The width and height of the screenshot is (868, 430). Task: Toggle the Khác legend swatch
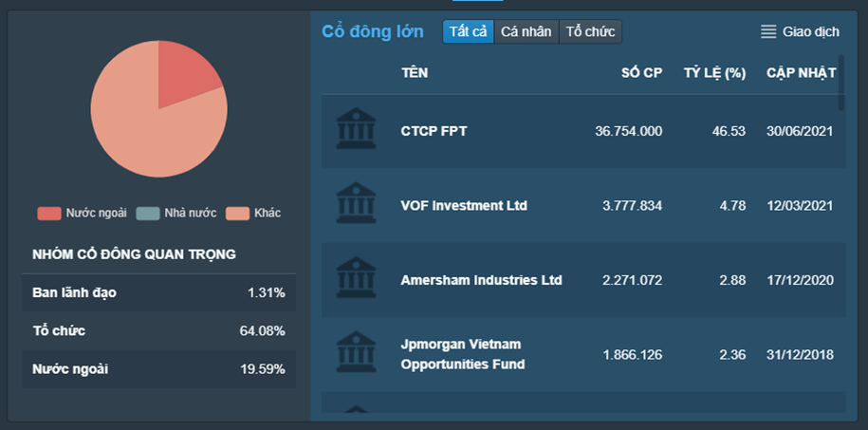[237, 213]
